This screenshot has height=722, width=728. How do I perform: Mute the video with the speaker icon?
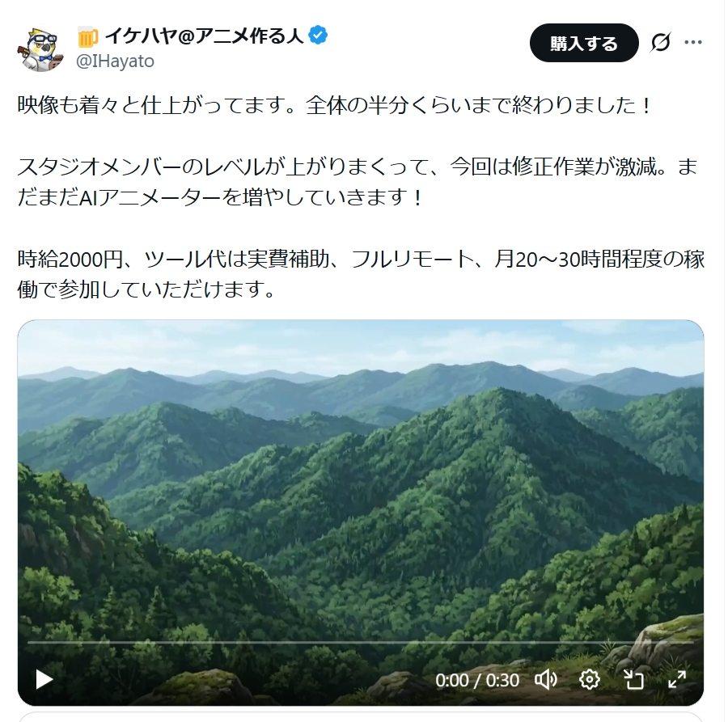(x=546, y=680)
